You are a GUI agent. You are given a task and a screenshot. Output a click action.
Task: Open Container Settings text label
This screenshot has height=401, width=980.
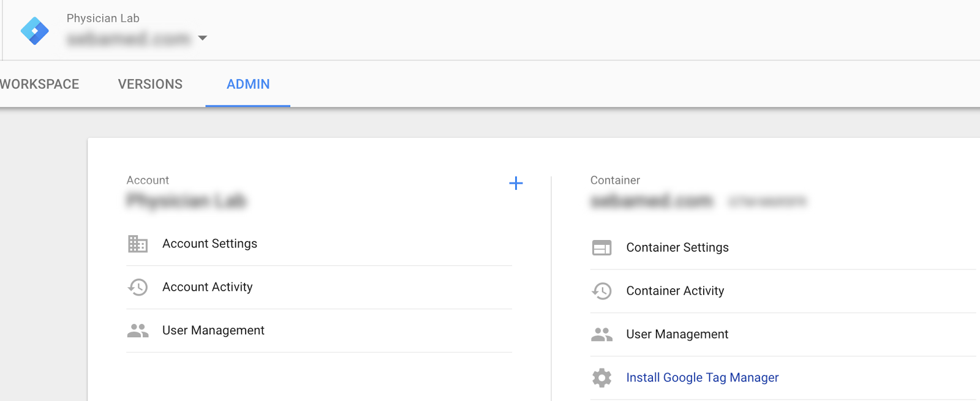coord(677,248)
